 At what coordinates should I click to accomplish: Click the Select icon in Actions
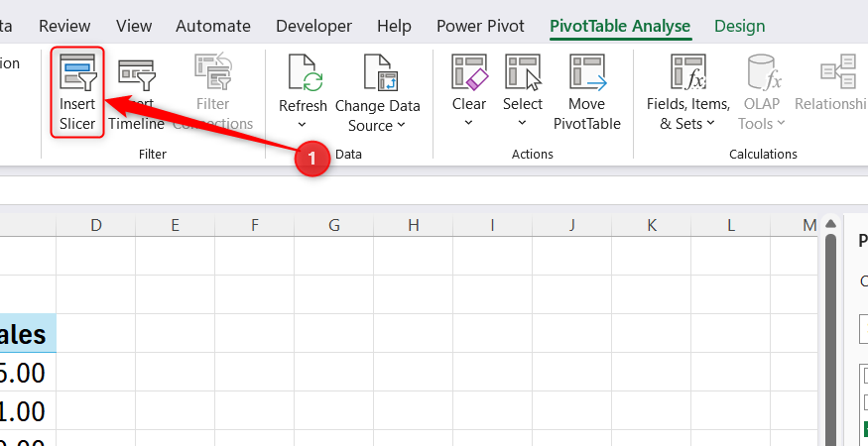pos(523,72)
